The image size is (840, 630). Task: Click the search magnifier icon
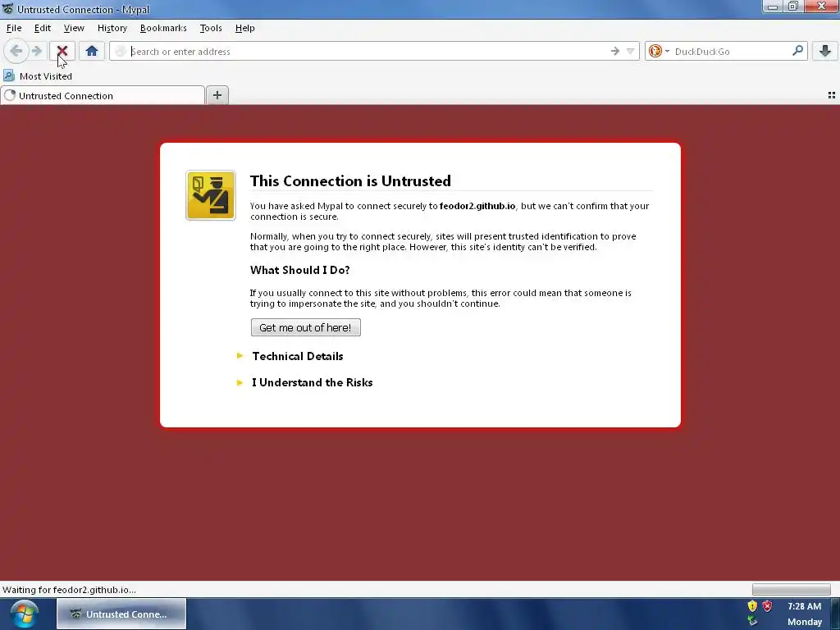pyautogui.click(x=797, y=51)
